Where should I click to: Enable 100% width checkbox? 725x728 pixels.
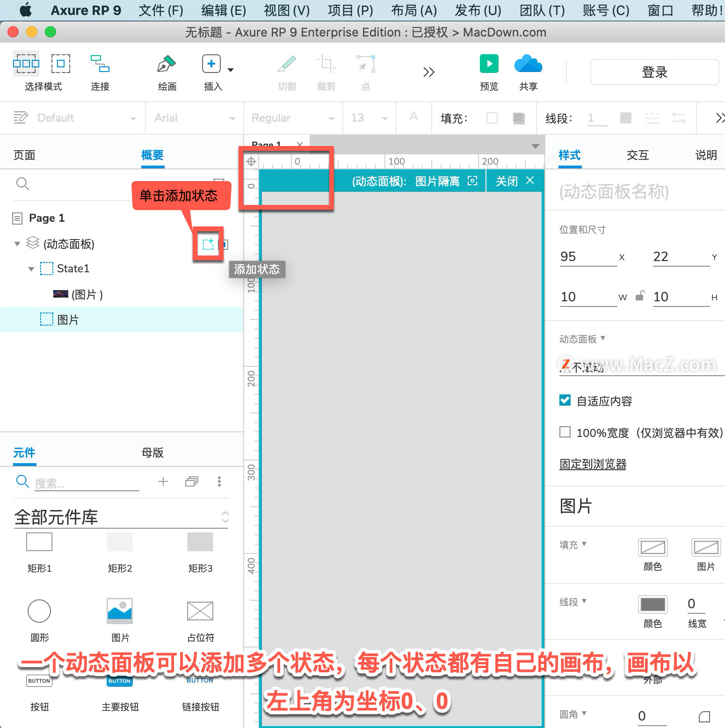(x=565, y=432)
